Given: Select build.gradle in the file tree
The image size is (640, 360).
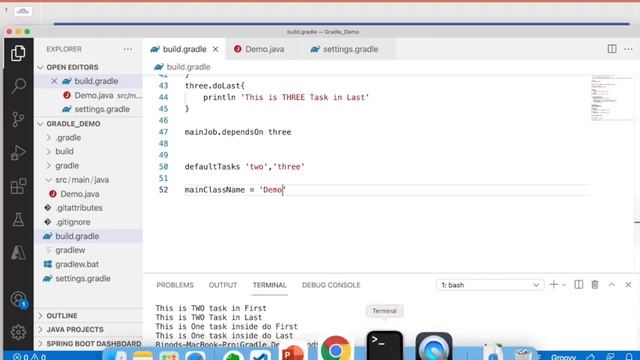Looking at the screenshot, I should (x=88, y=236).
